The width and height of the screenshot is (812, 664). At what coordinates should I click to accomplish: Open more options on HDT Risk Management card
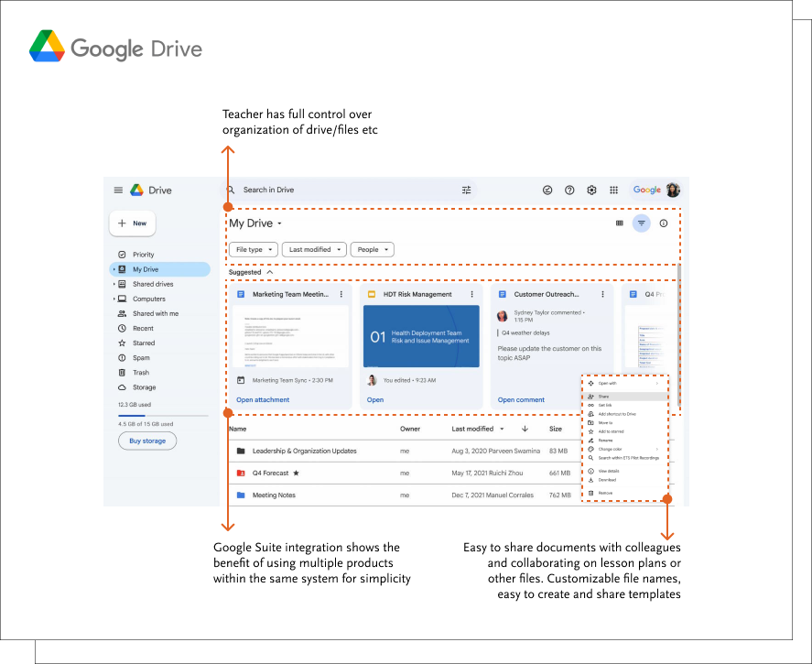point(472,295)
